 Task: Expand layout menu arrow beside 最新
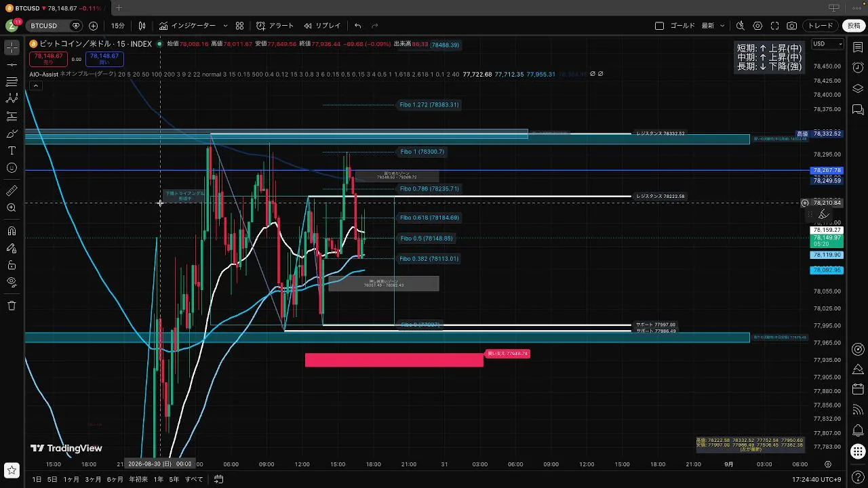(722, 26)
